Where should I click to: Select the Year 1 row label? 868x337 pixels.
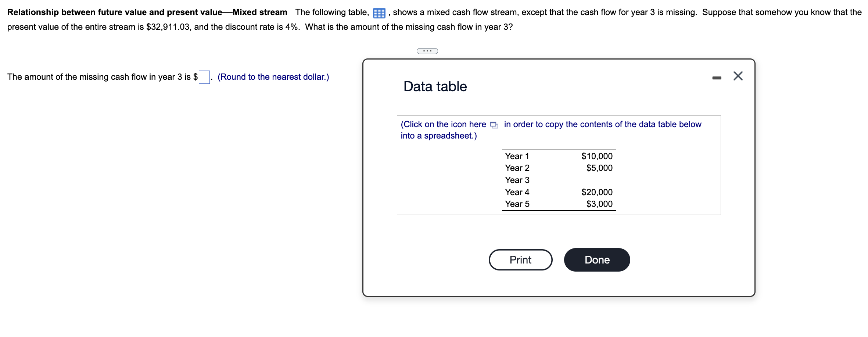[517, 156]
